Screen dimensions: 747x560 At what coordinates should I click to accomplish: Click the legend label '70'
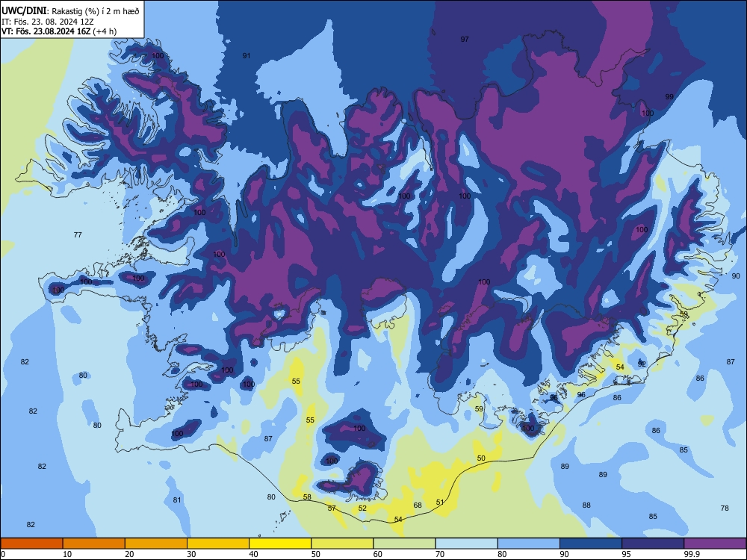[440, 554]
